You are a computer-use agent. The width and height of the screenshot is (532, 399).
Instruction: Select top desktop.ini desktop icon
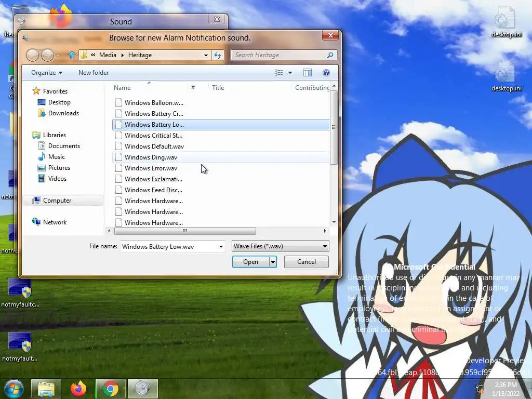pos(506,22)
